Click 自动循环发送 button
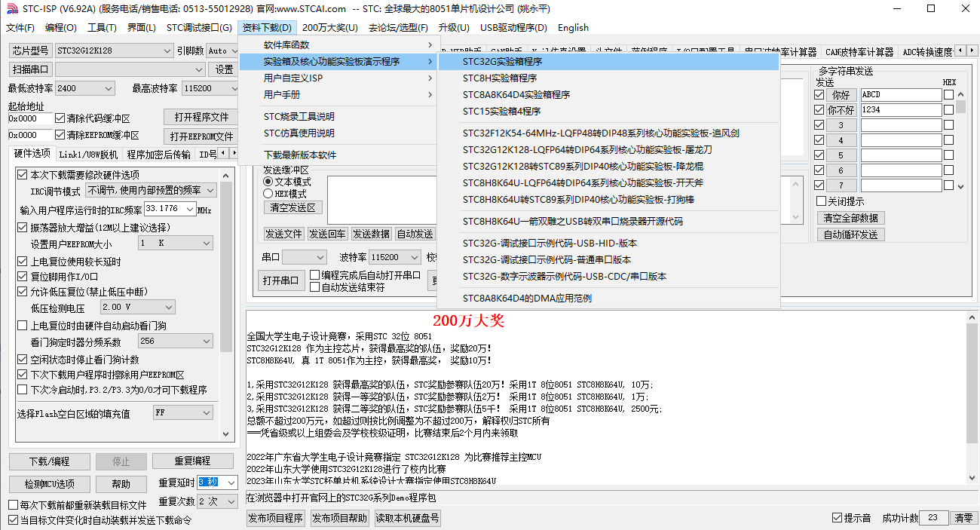The image size is (980, 530). click(850, 234)
